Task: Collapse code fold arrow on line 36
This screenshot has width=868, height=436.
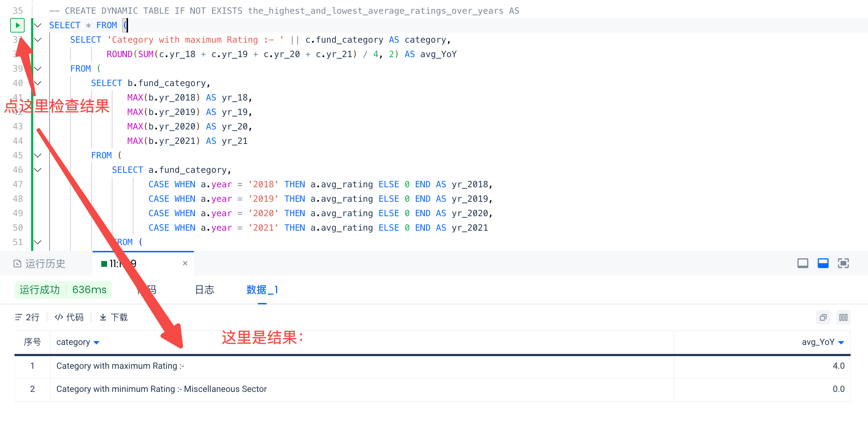Action: tap(38, 25)
